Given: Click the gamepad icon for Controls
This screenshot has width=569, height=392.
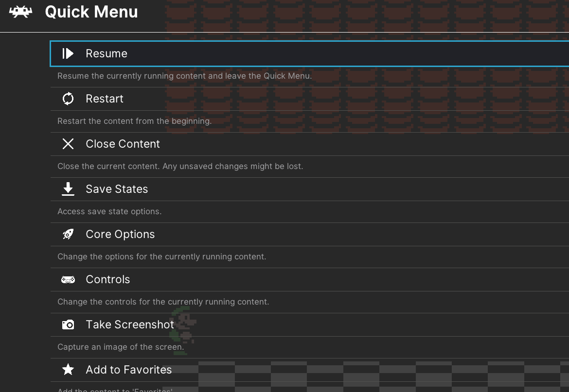Looking at the screenshot, I should [68, 279].
